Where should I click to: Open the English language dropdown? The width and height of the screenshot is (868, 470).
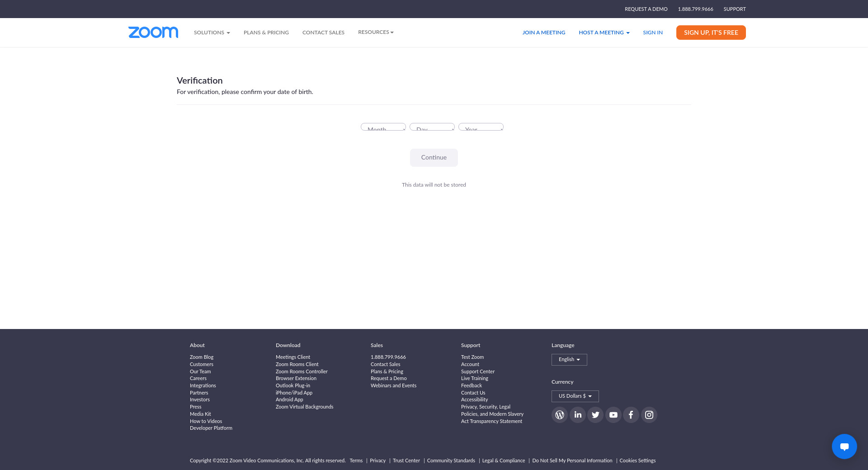(569, 360)
